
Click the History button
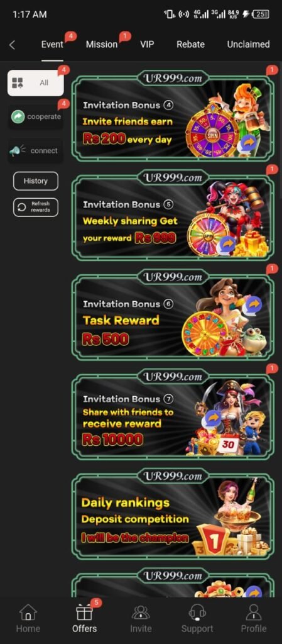coord(36,181)
